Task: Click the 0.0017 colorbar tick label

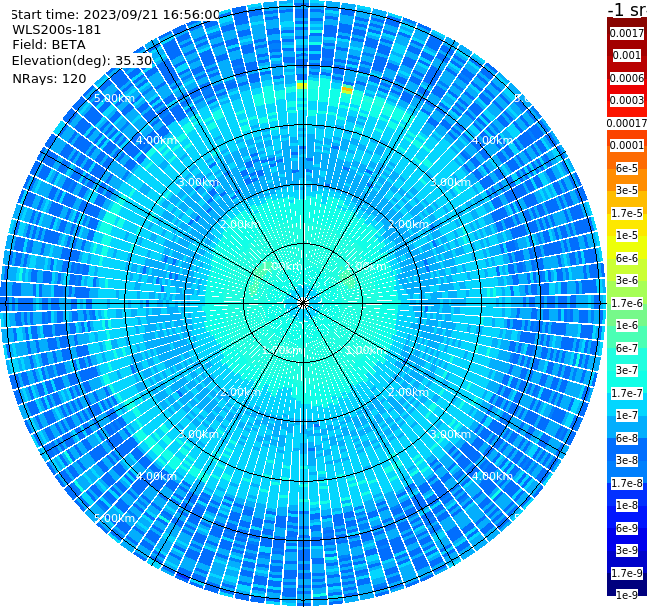Action: tap(627, 33)
